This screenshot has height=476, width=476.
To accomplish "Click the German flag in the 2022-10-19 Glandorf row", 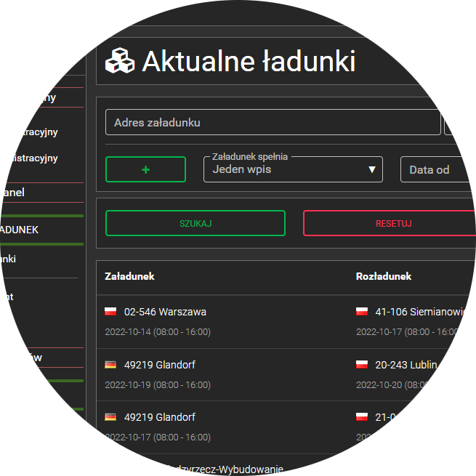I will pos(110,364).
